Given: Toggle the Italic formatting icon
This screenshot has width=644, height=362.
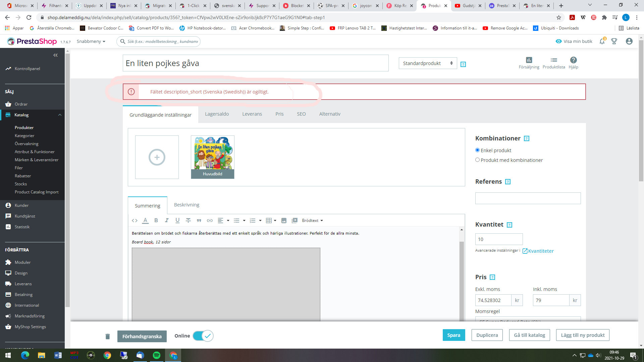Looking at the screenshot, I should click(x=167, y=221).
